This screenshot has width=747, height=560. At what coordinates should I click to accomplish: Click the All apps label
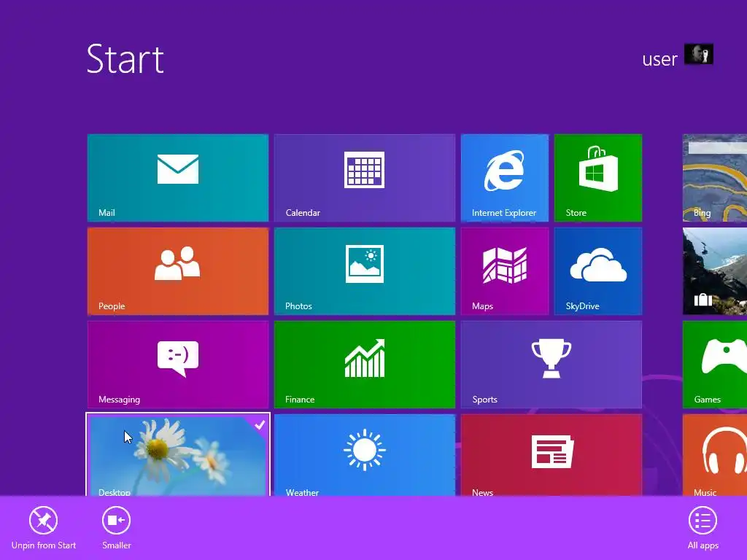pyautogui.click(x=703, y=545)
